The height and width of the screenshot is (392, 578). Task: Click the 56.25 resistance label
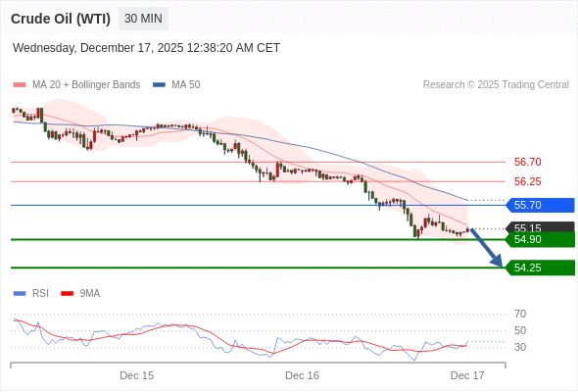pyautogui.click(x=528, y=181)
